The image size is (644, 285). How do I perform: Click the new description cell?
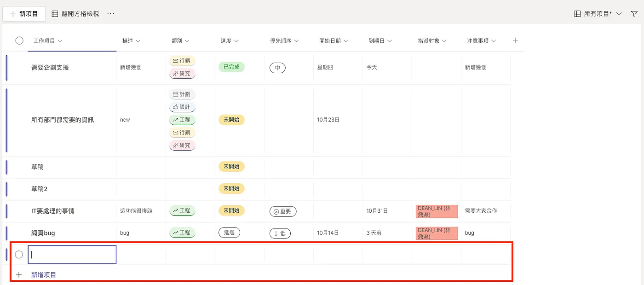coord(125,120)
